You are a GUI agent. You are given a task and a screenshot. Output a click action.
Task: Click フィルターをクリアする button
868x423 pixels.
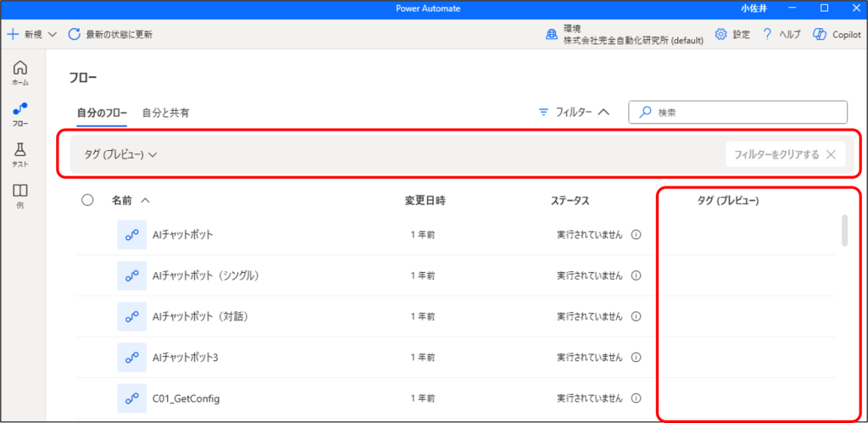[786, 154]
